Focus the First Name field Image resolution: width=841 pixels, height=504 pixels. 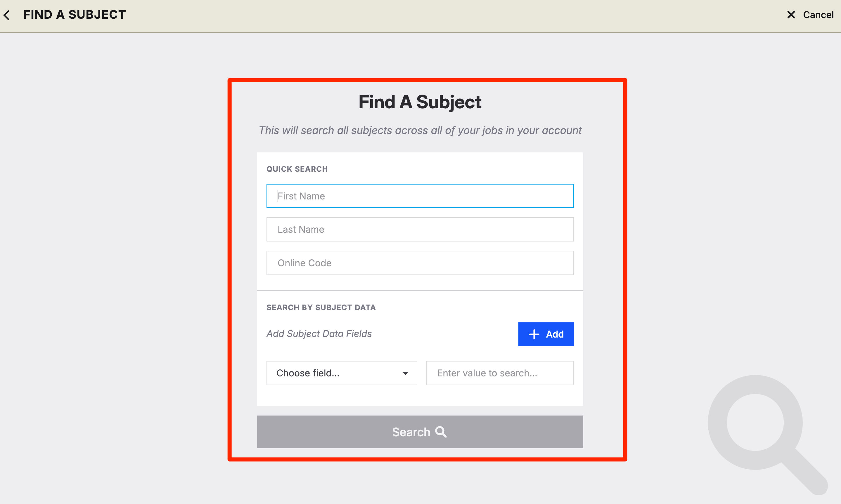[x=420, y=196]
